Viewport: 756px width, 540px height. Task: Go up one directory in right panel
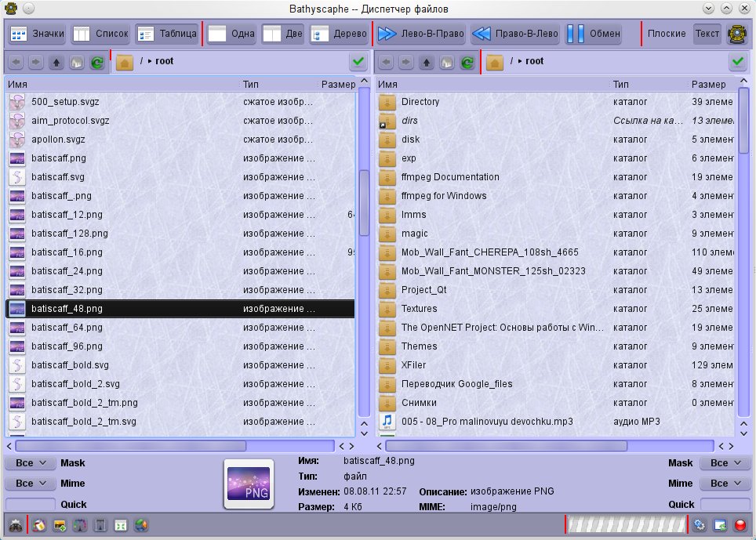427,62
